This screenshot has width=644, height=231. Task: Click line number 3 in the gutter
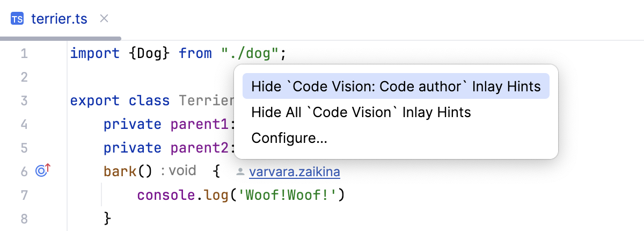(x=24, y=100)
